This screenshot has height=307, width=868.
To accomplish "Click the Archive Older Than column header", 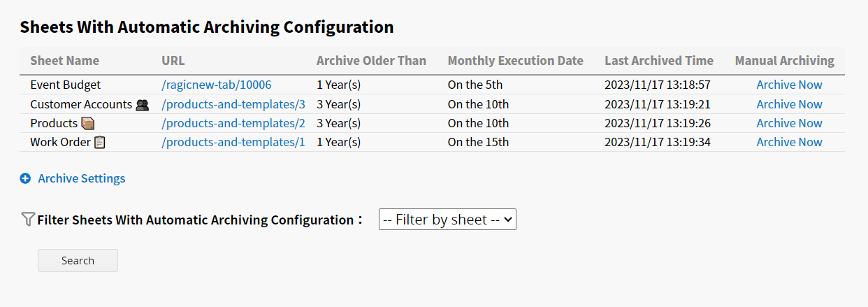I will coord(371,61).
